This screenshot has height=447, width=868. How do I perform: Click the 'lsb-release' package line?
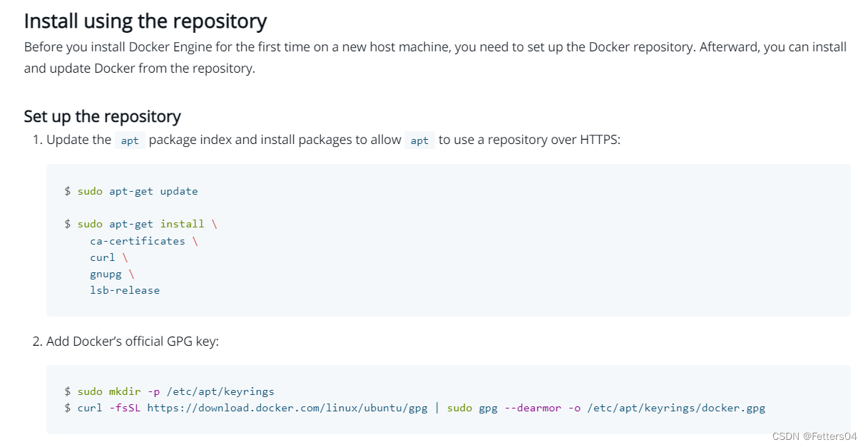125,290
